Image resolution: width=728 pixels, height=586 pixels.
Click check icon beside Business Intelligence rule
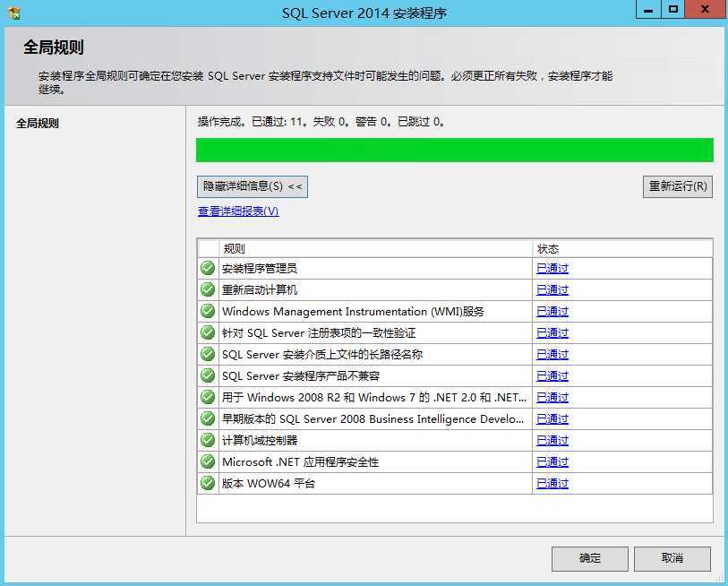click(x=208, y=418)
